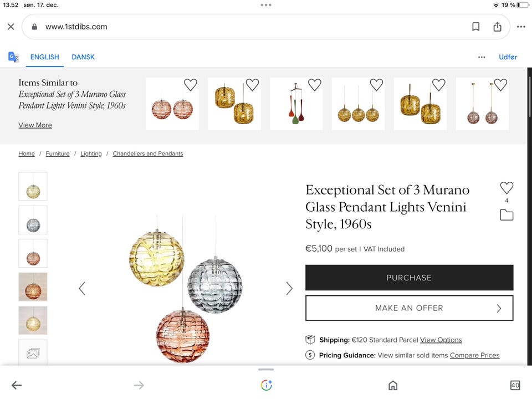Select the English language tab
The image size is (532, 399).
pyautogui.click(x=44, y=57)
